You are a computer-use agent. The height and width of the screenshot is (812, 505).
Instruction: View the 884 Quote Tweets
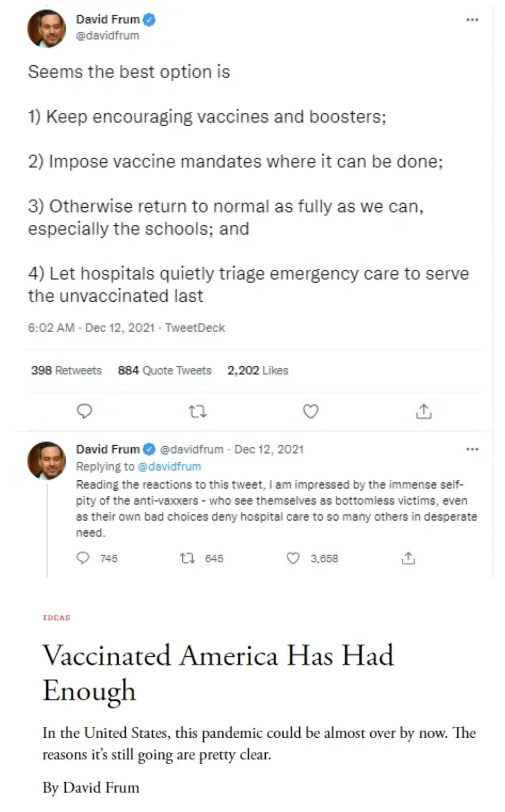click(165, 370)
